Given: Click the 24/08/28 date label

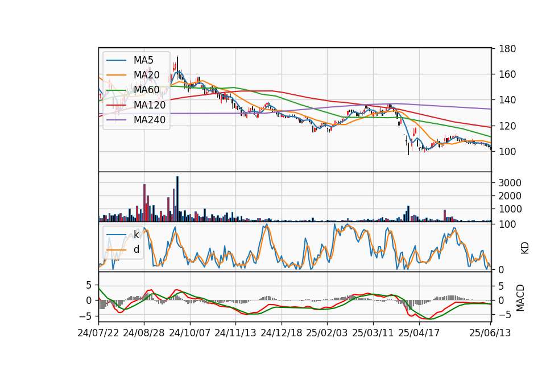Looking at the screenshot, I should click(144, 333).
